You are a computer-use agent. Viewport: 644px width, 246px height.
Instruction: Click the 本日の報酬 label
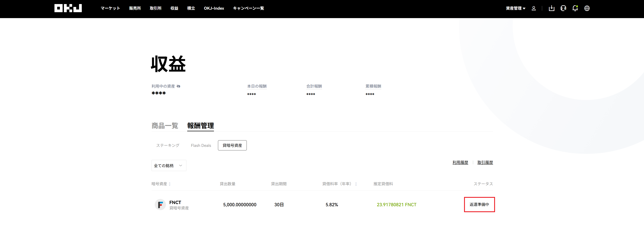pos(257,86)
